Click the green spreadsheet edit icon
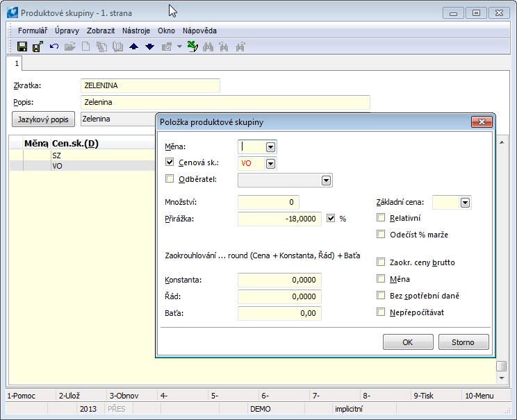 coord(192,47)
